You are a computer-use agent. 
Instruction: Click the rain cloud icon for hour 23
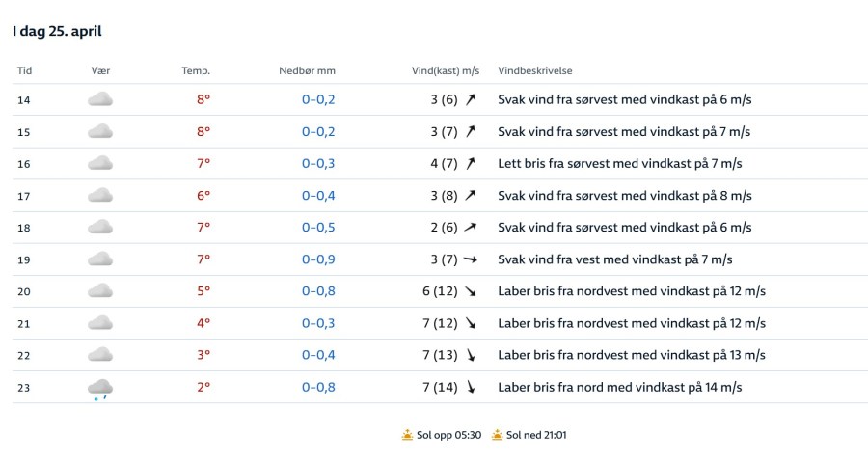100,388
